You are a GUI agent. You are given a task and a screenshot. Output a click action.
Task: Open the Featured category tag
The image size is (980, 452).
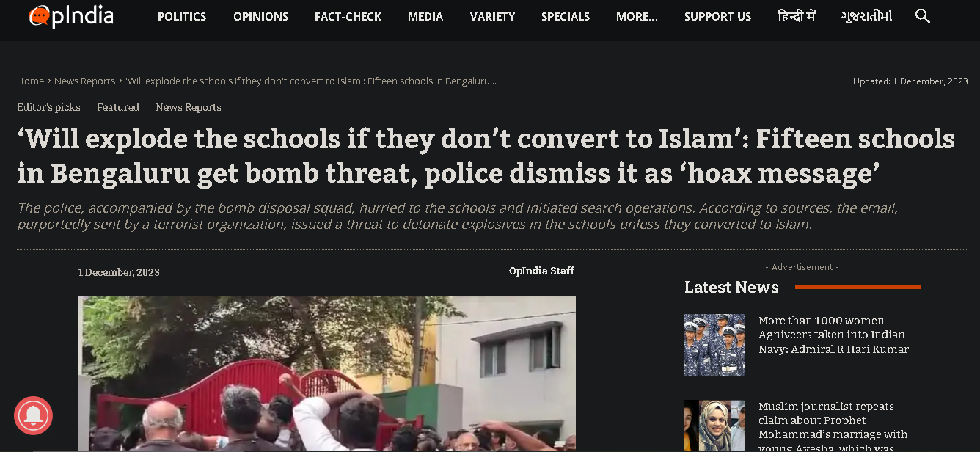tap(118, 107)
